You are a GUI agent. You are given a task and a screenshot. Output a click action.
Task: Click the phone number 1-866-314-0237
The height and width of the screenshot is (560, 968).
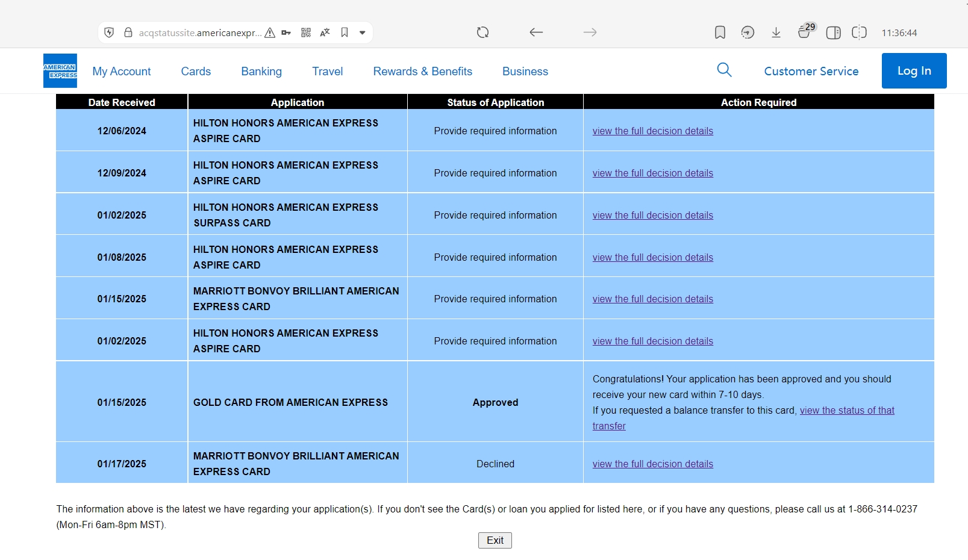click(x=882, y=509)
